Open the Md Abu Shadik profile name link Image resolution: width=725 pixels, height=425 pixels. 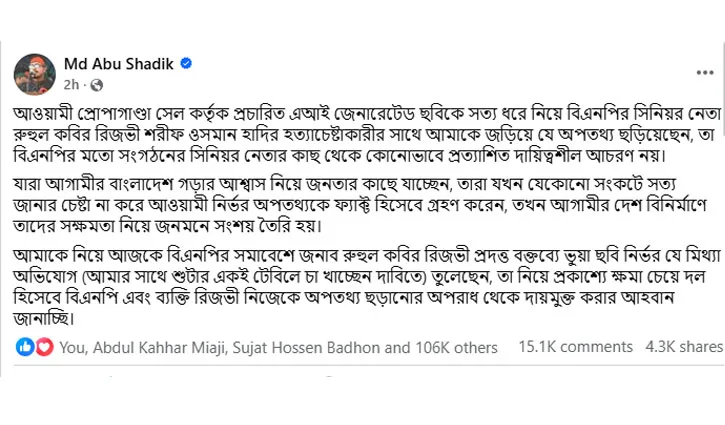[118, 64]
